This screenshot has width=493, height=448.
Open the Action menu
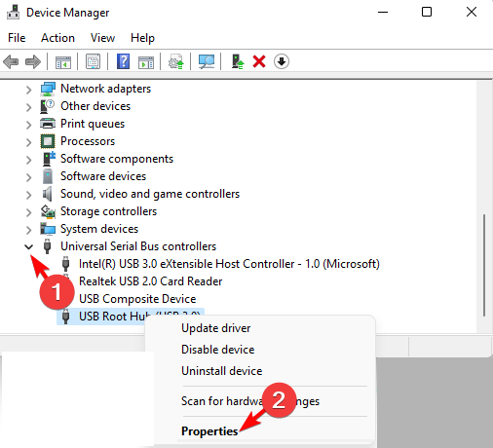coord(57,38)
